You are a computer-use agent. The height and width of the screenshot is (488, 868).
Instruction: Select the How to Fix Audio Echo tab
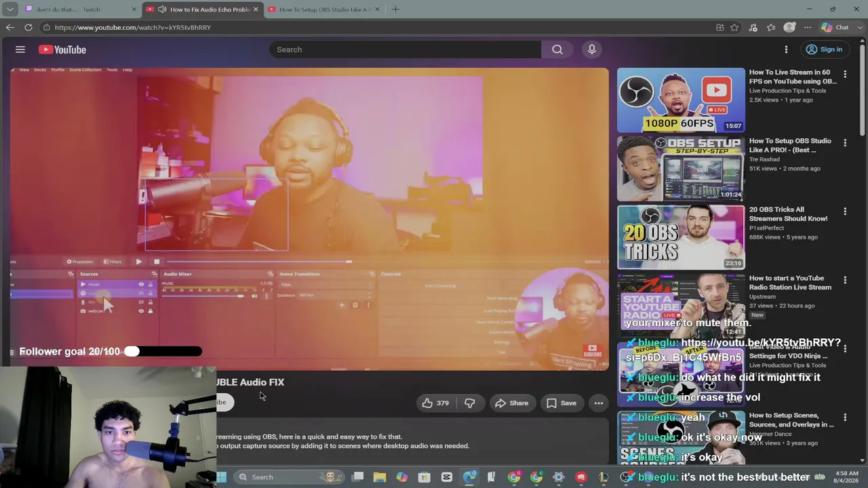pos(203,9)
